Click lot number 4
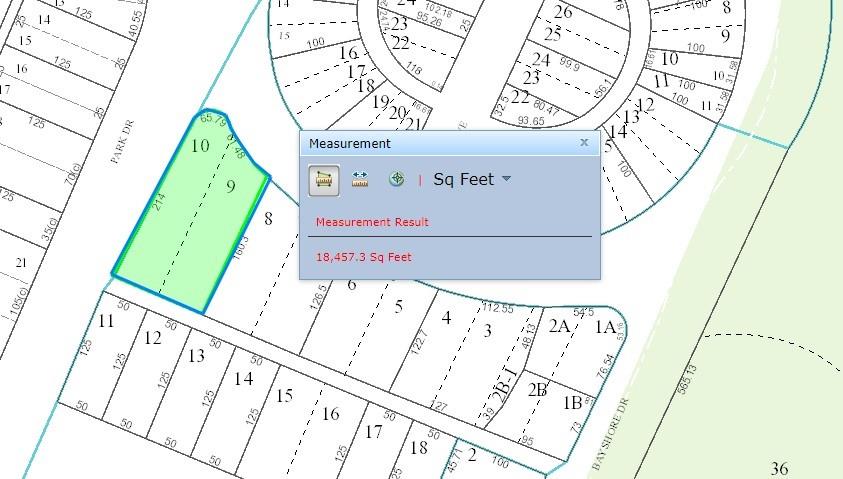This screenshot has height=479, width=843. pyautogui.click(x=446, y=318)
